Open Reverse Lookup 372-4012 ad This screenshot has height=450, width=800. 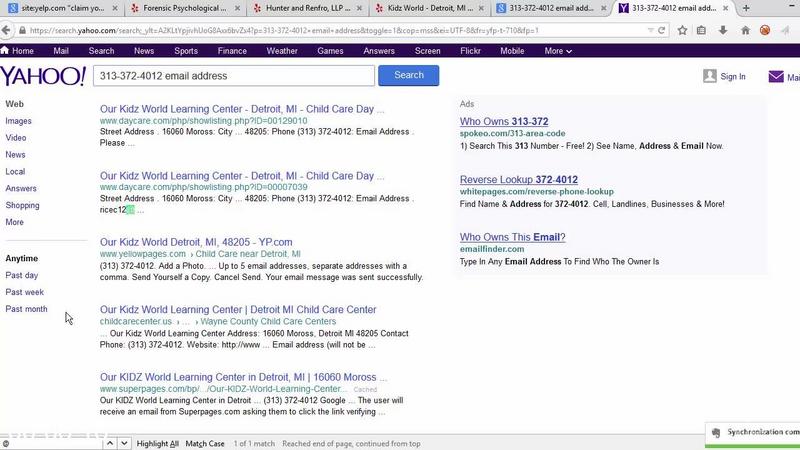pyautogui.click(x=519, y=180)
